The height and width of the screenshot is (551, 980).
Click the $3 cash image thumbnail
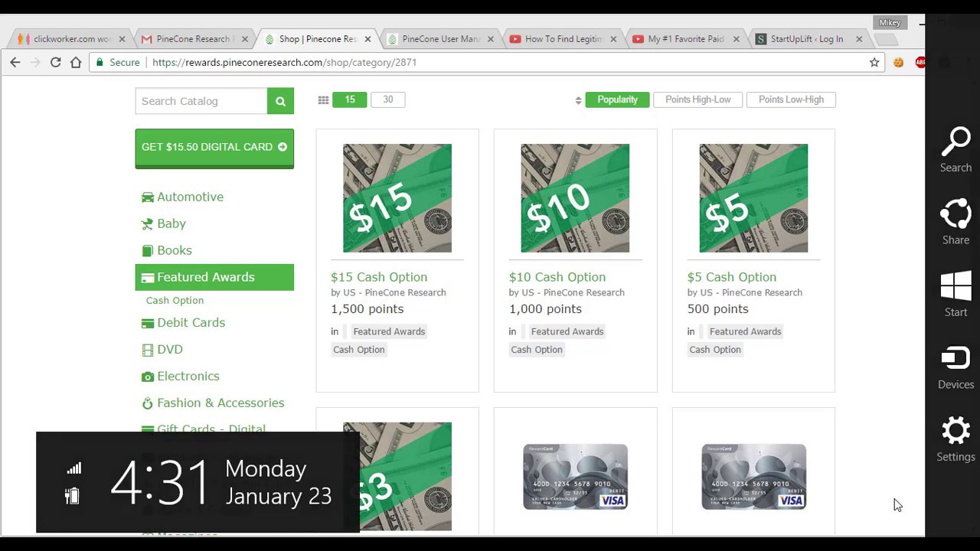click(x=397, y=477)
